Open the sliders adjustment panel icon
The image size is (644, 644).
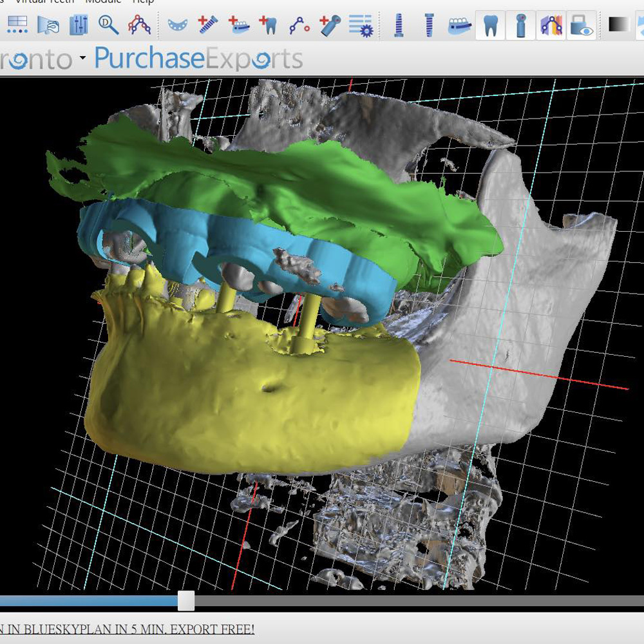[78, 25]
